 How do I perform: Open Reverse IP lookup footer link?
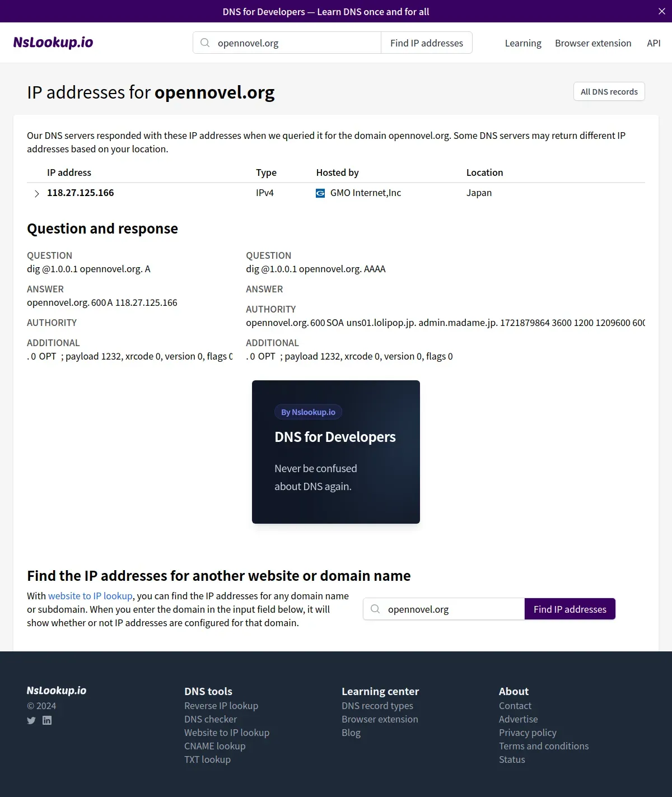click(221, 706)
